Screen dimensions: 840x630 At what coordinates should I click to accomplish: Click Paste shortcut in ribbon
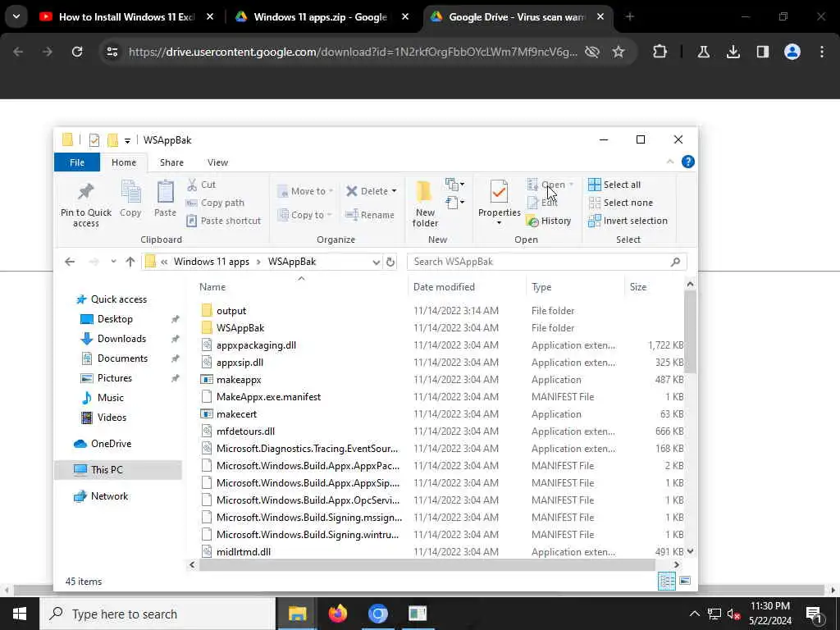[224, 221]
